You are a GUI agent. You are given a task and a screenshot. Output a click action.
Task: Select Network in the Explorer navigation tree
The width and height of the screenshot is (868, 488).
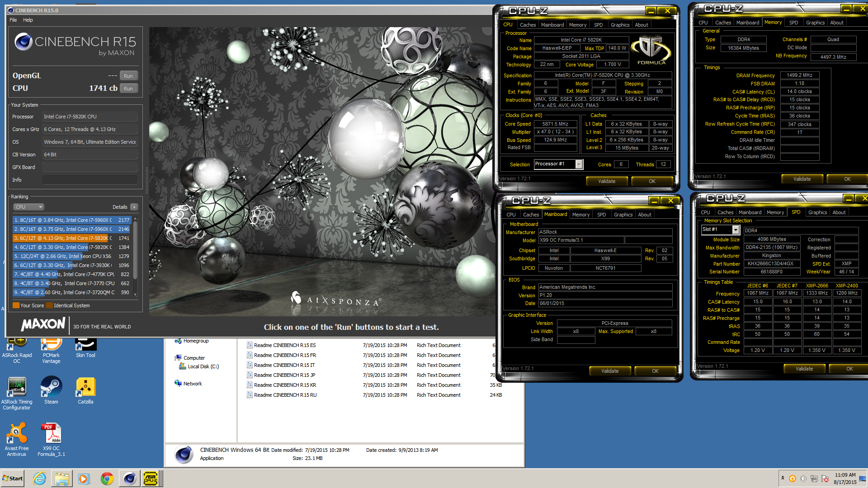tap(193, 384)
